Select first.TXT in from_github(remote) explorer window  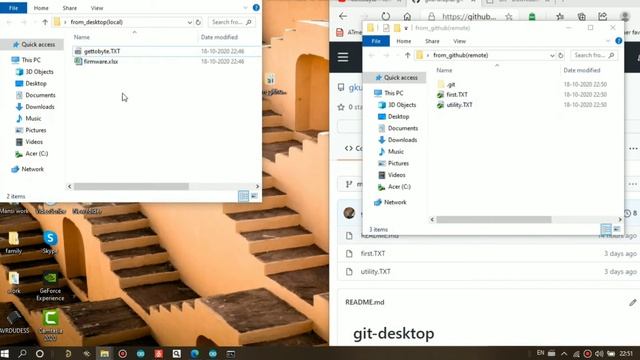pyautogui.click(x=457, y=94)
